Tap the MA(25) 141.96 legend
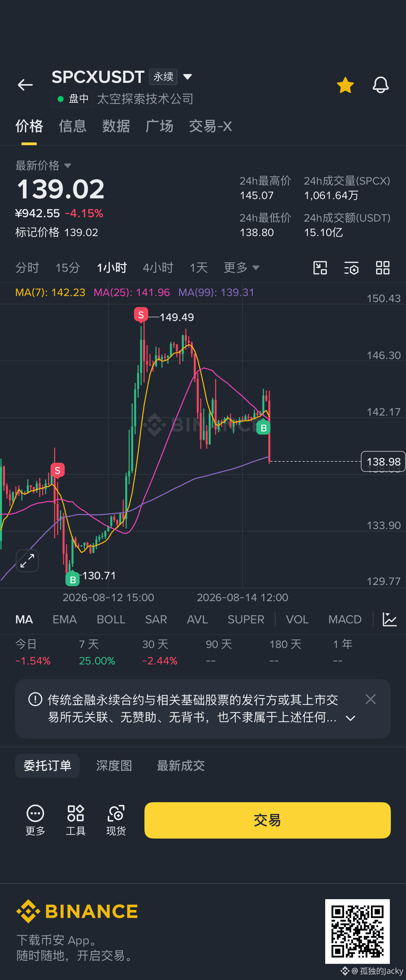 (132, 292)
